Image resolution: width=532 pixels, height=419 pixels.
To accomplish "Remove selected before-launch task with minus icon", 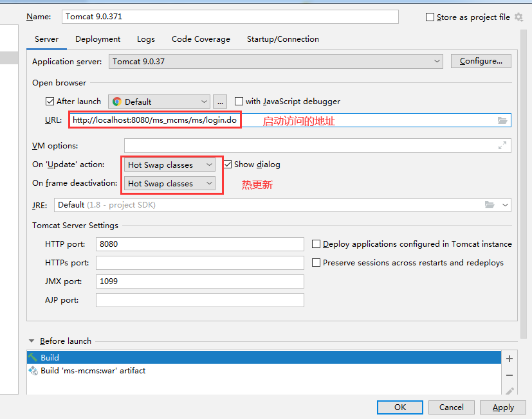I will coord(509,375).
